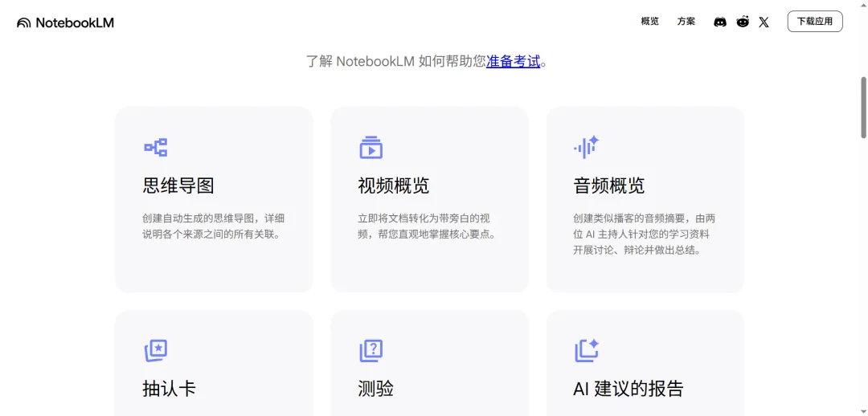
Task: Click the quiz question-mark icon above 测验
Action: tap(371, 351)
